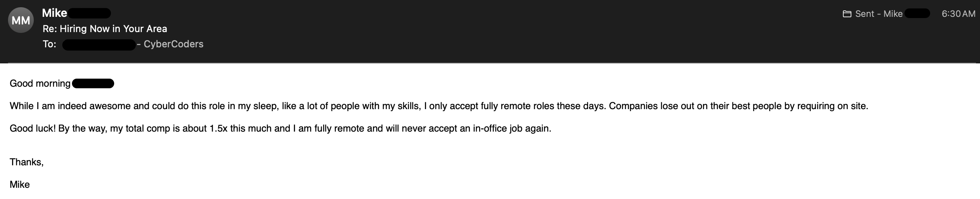Viewport: 980px width, 199px height.
Task: Click the Sent mailbox folder icon
Action: (847, 14)
